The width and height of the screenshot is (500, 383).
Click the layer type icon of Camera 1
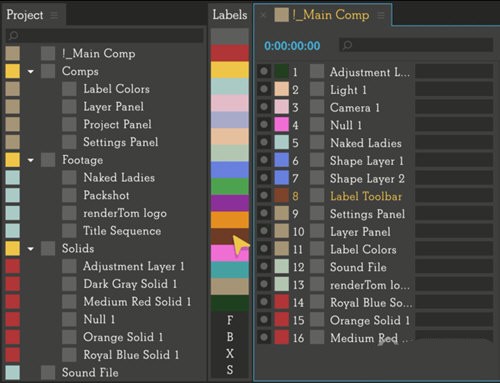[317, 107]
